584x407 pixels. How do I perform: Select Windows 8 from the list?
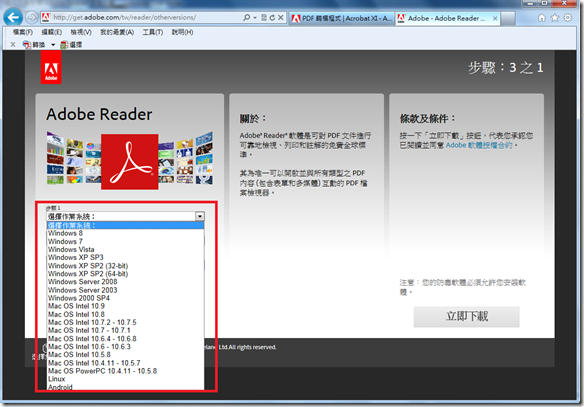pos(126,233)
